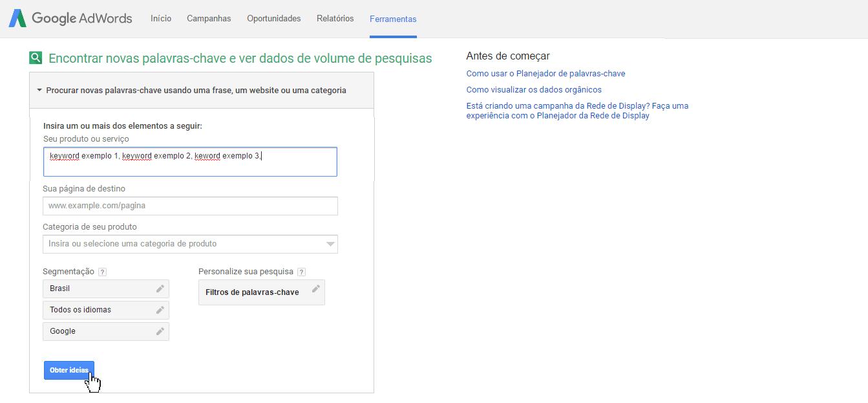Click pencil icon on Todos os idiomas
This screenshot has height=403, width=868.
(160, 310)
